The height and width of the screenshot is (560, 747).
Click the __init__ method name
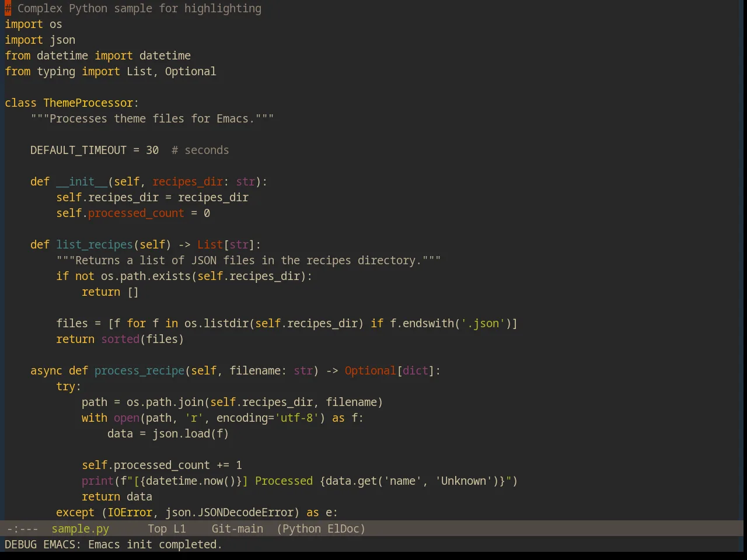[x=82, y=181]
